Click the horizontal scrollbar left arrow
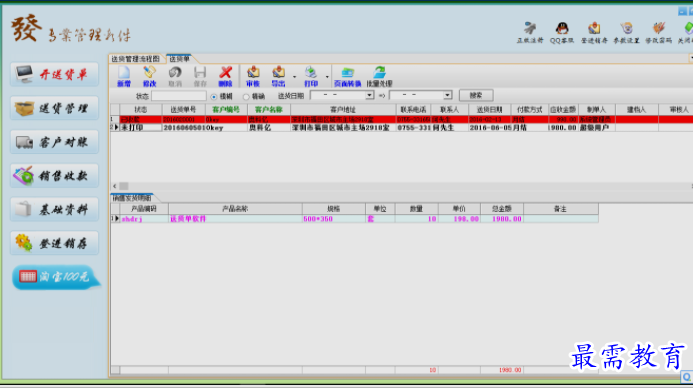 point(115,186)
